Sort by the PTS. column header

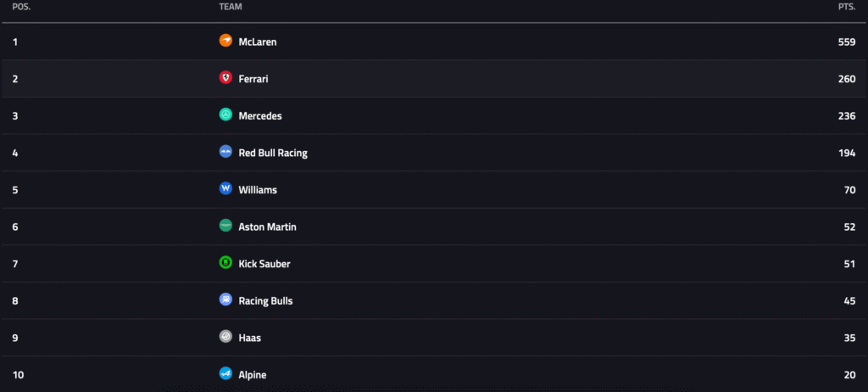847,7
